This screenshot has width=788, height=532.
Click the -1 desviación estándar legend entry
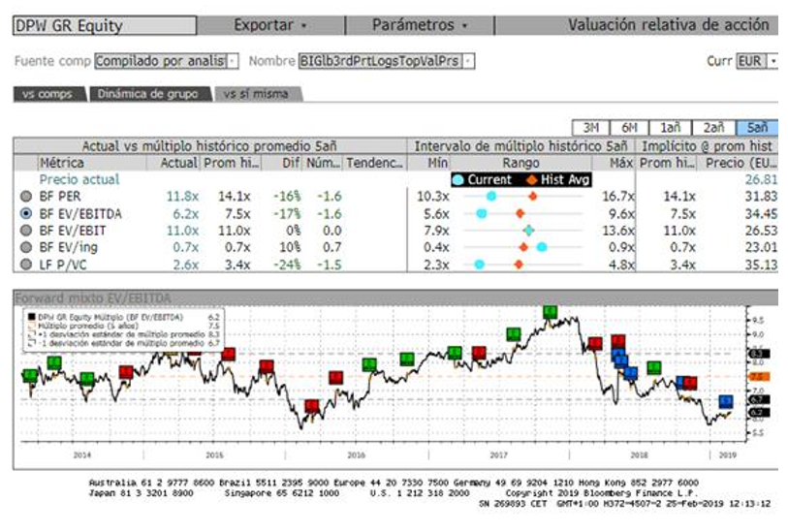coord(124,343)
